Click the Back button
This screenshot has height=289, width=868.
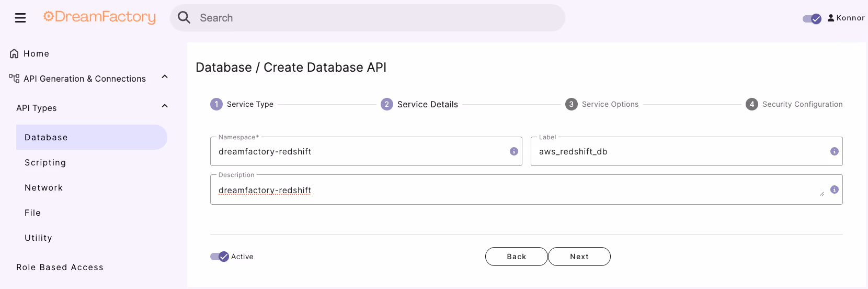click(516, 257)
